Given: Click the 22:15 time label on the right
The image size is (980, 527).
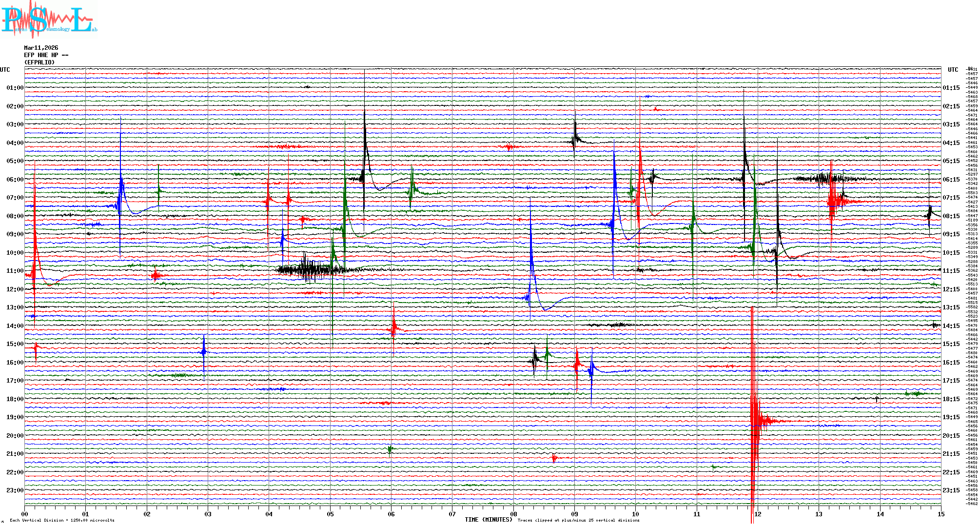Looking at the screenshot, I should (x=951, y=472).
